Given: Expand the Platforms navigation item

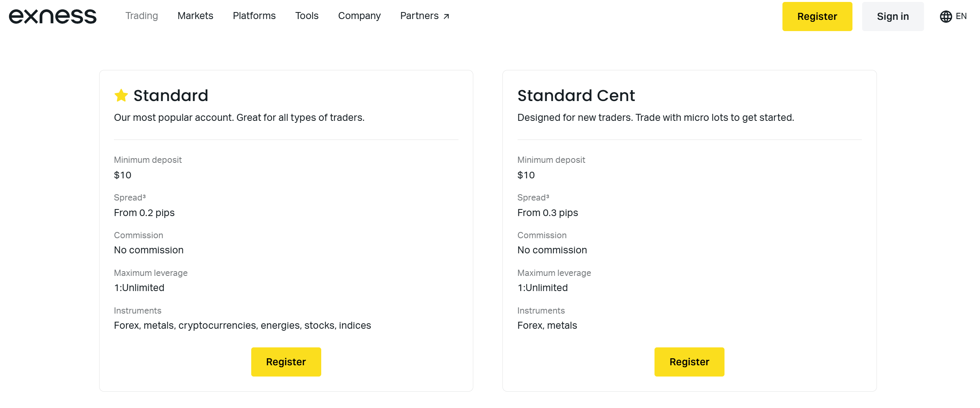Looking at the screenshot, I should (254, 16).
